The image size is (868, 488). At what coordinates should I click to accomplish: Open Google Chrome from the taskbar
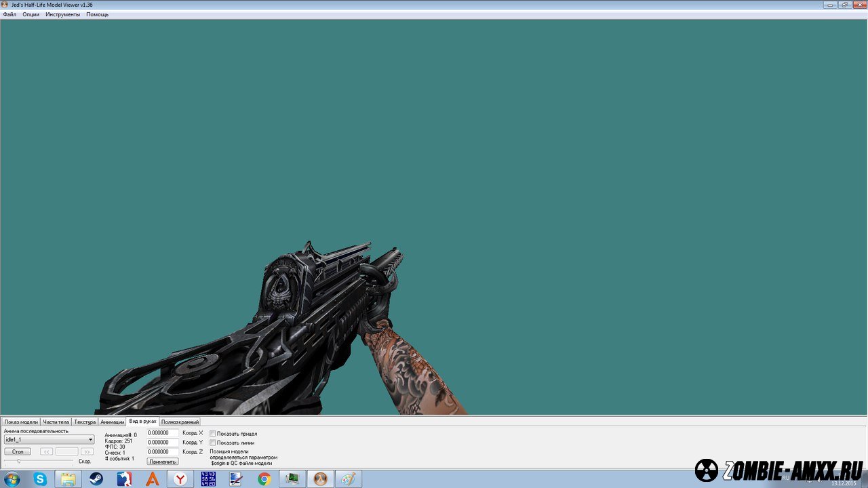point(264,479)
